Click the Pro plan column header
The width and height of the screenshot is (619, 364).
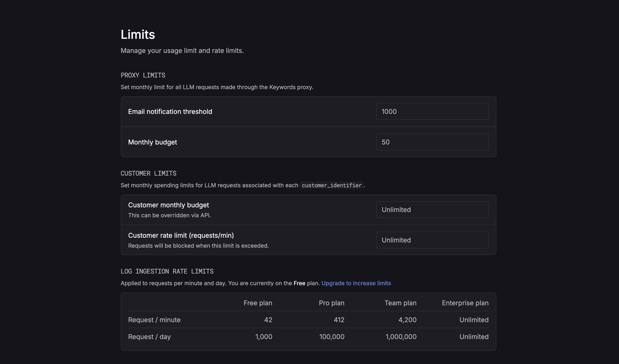coord(331,303)
